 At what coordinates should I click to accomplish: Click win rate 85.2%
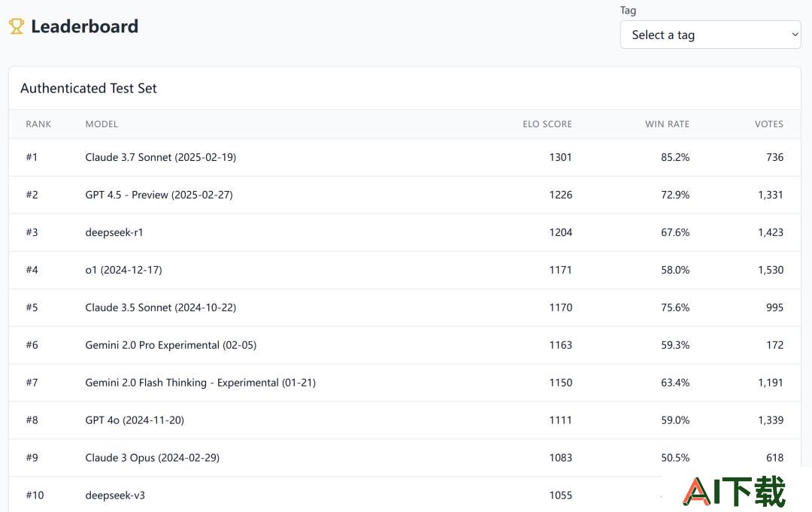675,157
